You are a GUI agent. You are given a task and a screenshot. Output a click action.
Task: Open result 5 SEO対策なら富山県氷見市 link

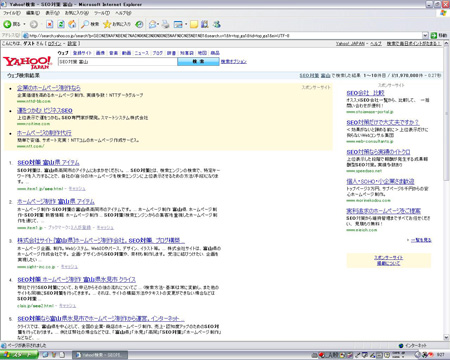[101, 319]
